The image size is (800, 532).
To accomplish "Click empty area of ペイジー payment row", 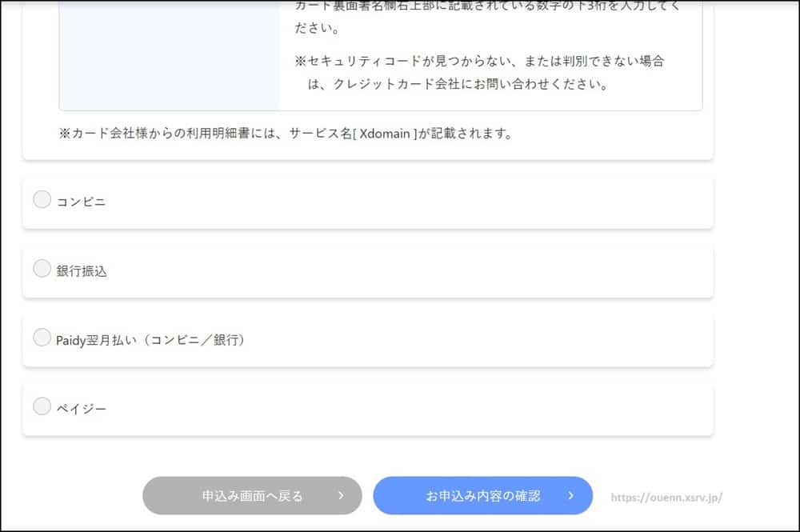I will click(x=400, y=409).
